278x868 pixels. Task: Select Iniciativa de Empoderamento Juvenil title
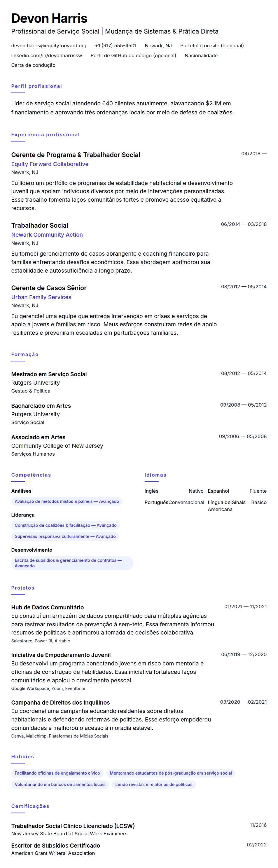[61, 655]
